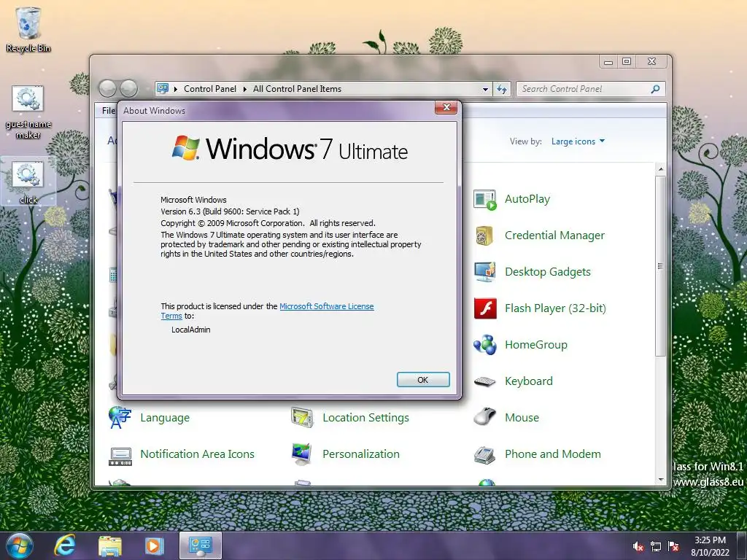The image size is (747, 560).
Task: Open the View by Large icons dropdown
Action: pyautogui.click(x=578, y=141)
